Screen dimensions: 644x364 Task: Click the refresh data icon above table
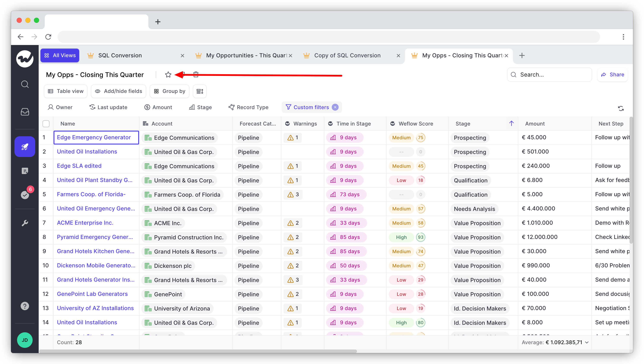[621, 108]
